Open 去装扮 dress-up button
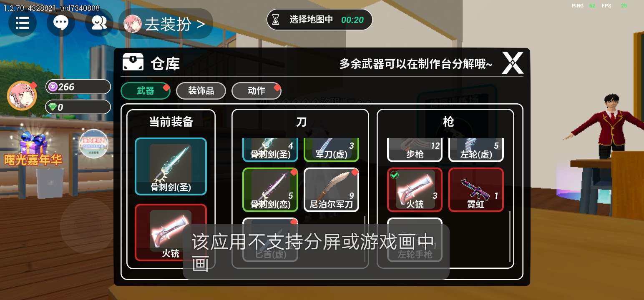644x300 pixels. (x=166, y=24)
